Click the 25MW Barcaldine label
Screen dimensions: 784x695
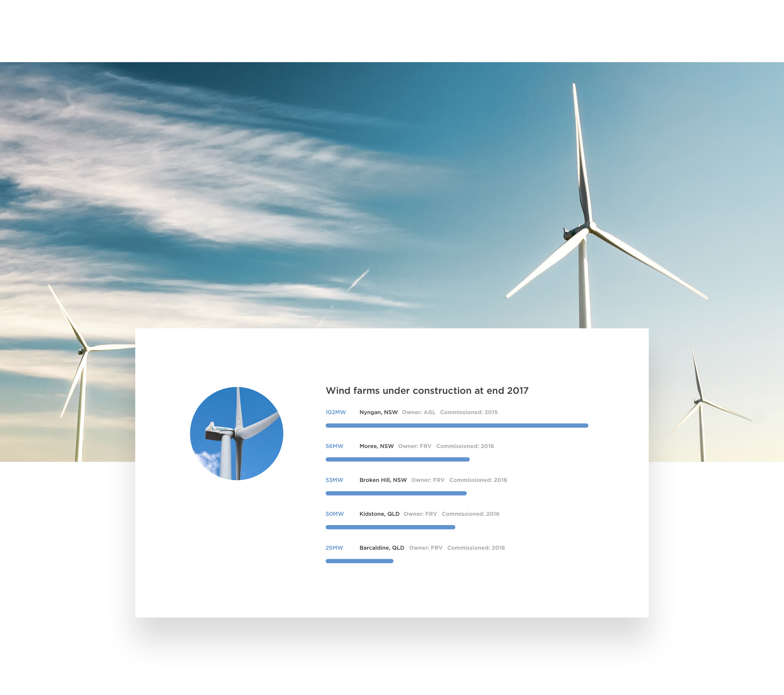tap(334, 547)
